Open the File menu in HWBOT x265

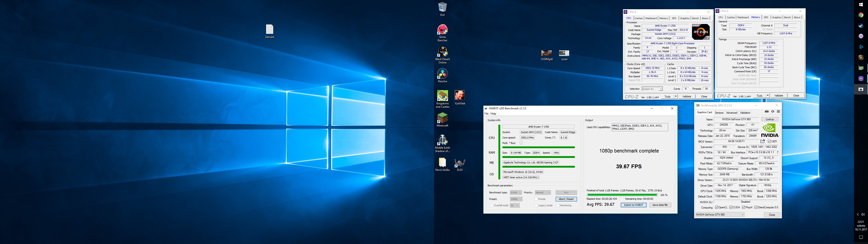click(x=486, y=114)
